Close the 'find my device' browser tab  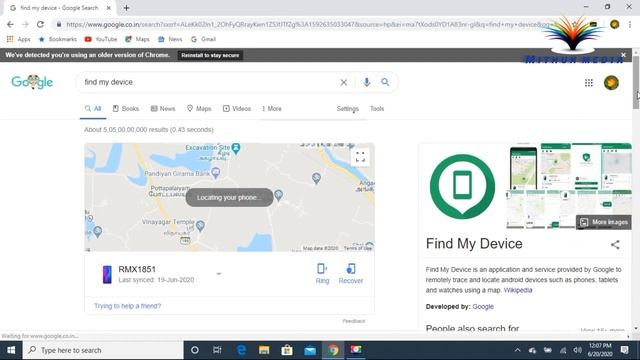pos(109,8)
